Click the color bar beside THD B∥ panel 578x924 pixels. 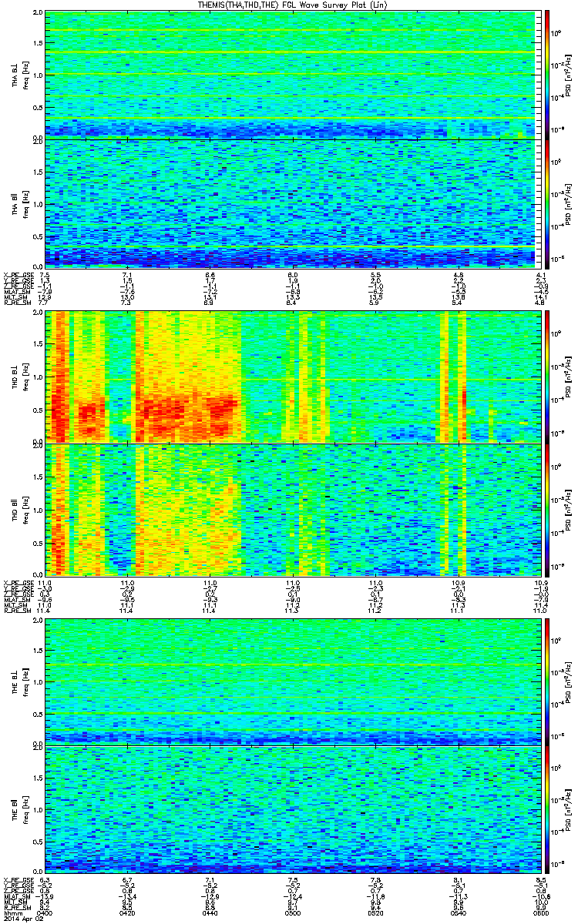[547, 509]
